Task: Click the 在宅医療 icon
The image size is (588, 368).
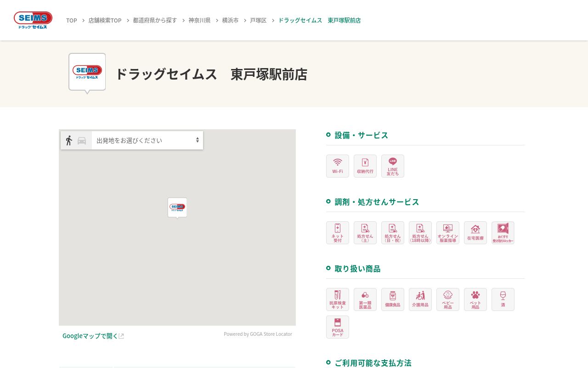Action: point(475,233)
